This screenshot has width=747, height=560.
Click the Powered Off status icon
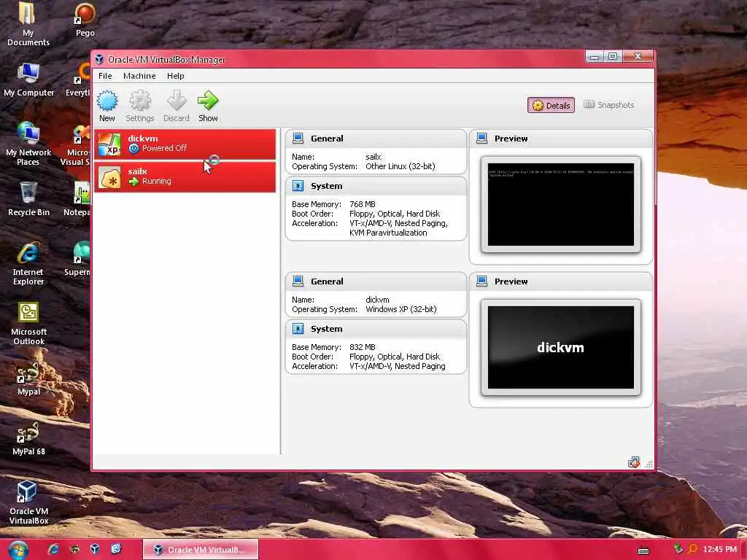click(134, 149)
